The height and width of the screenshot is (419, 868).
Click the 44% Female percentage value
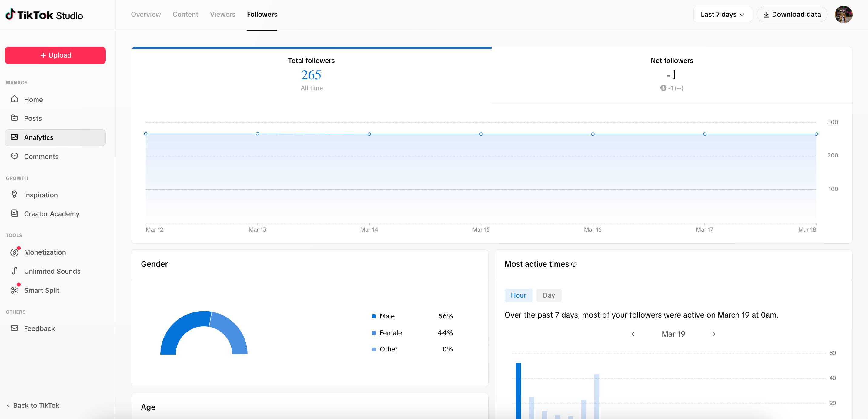pyautogui.click(x=445, y=333)
